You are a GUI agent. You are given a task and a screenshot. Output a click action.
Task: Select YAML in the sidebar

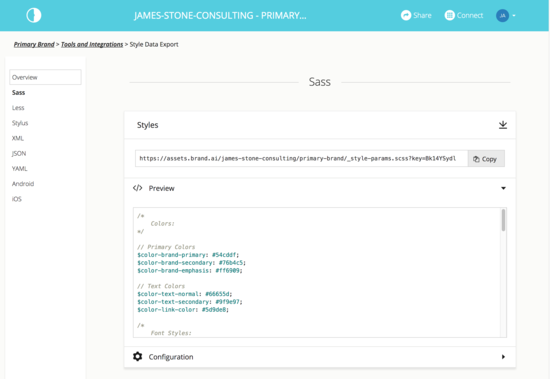coord(19,169)
